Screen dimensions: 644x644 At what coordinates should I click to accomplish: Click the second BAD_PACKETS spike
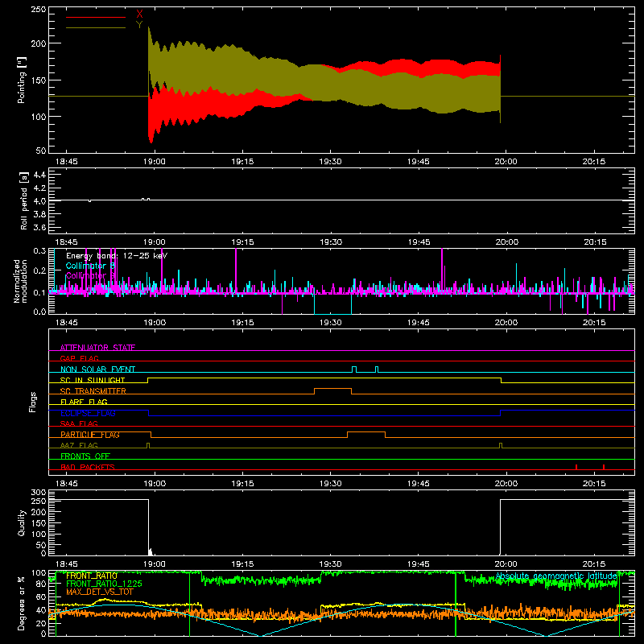(x=604, y=467)
